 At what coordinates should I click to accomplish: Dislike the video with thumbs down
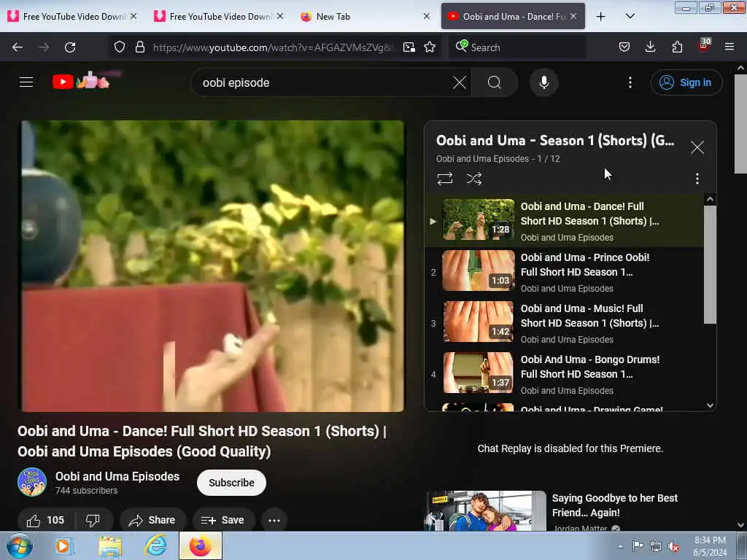(93, 520)
